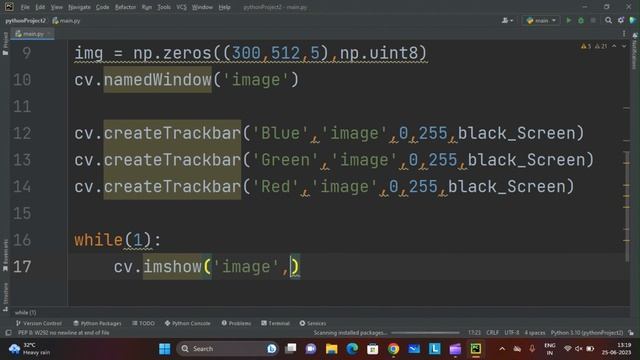640x360 pixels.
Task: Show hidden system tray icons chevron
Action: click(502, 349)
